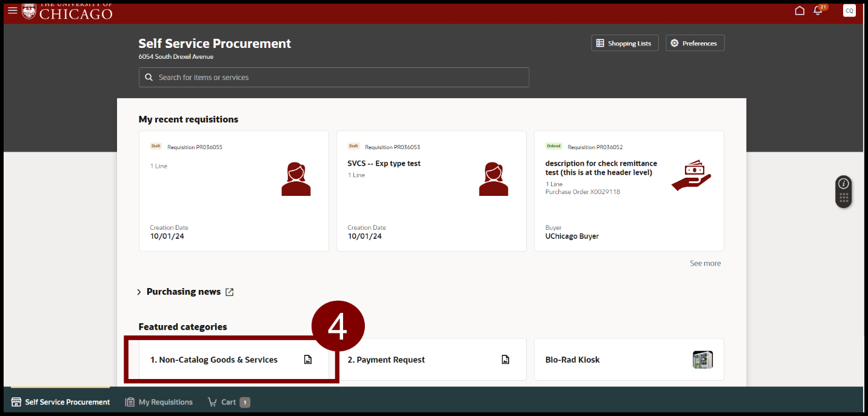Open the Preferences button
This screenshot has width=868, height=416.
click(695, 43)
